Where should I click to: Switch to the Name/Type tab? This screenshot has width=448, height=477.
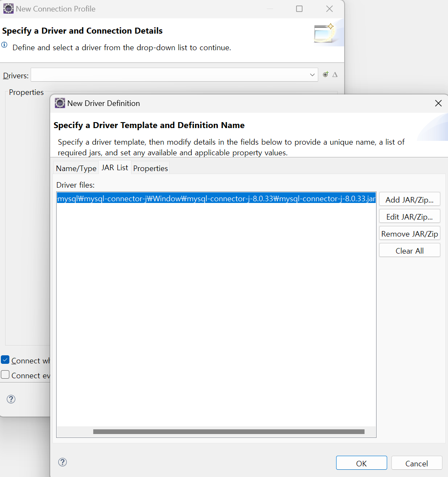(x=76, y=168)
